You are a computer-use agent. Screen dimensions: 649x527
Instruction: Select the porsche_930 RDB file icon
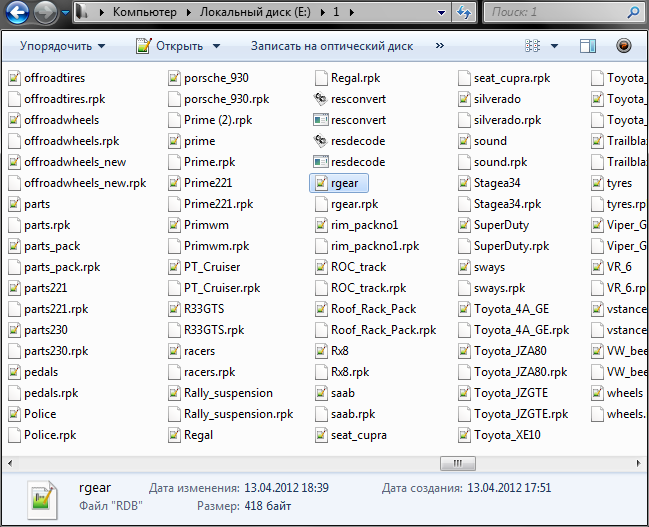click(174, 78)
